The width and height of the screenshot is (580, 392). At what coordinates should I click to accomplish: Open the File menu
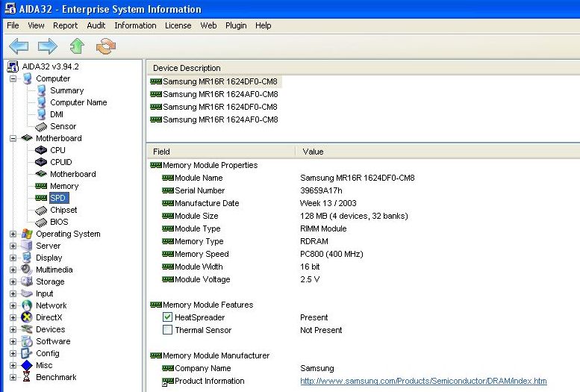(x=13, y=25)
